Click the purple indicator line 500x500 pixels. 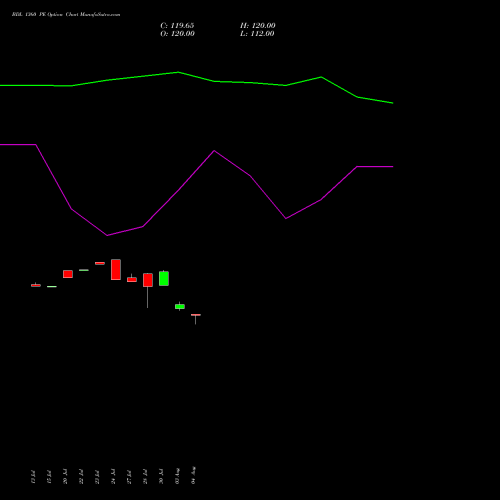pos(197,190)
